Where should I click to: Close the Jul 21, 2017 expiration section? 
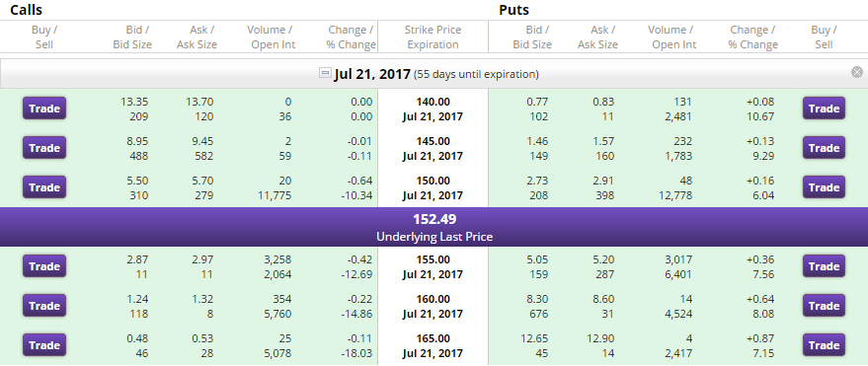pos(857,72)
